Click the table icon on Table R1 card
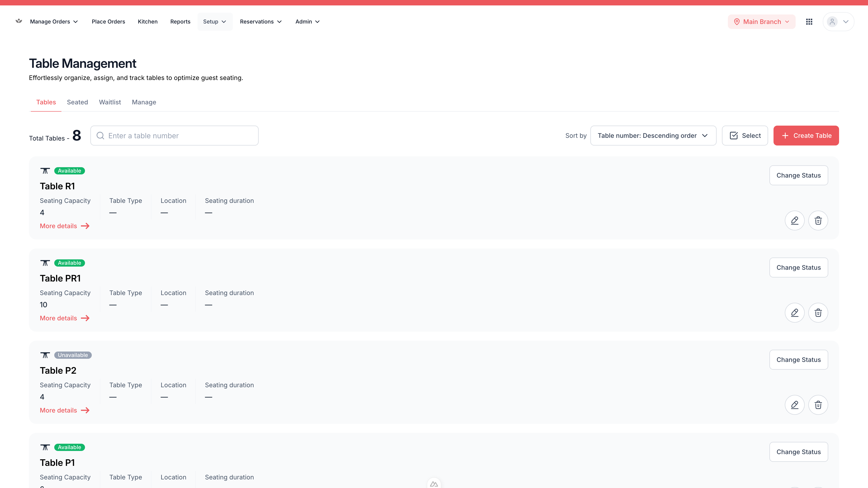 click(45, 171)
